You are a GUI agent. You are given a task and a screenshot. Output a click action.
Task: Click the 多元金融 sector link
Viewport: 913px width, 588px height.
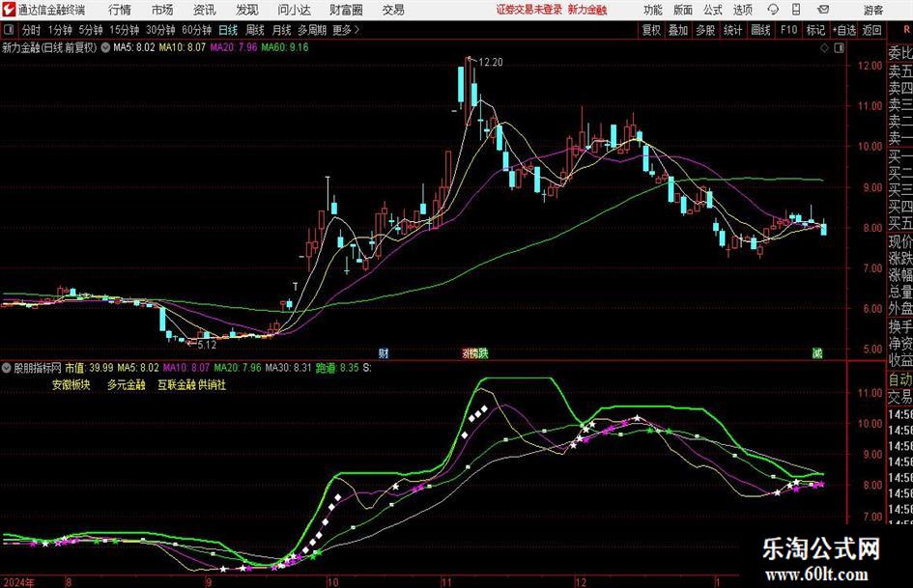coord(126,384)
